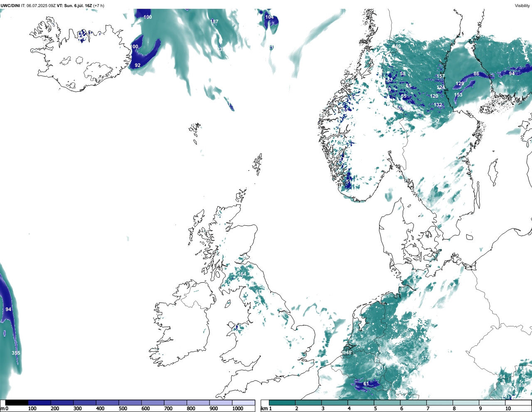Screen dimensions: 532x412
Task: Click the black 0–100 m legend swatch
Action: point(17,403)
